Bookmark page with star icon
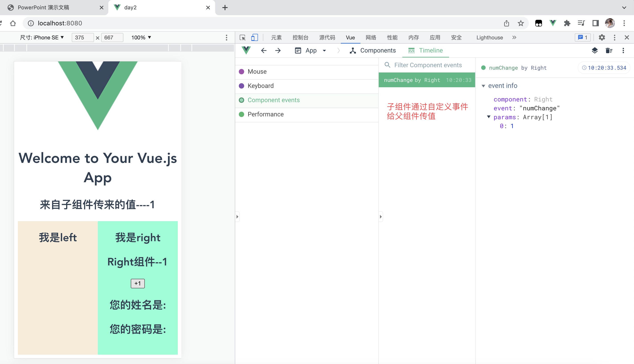Image resolution: width=634 pixels, height=364 pixels. [x=521, y=23]
